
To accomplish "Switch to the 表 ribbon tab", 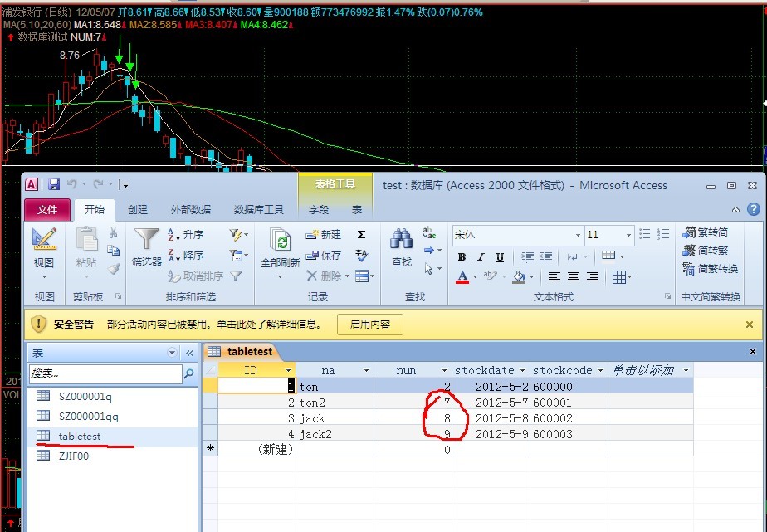I will click(357, 210).
